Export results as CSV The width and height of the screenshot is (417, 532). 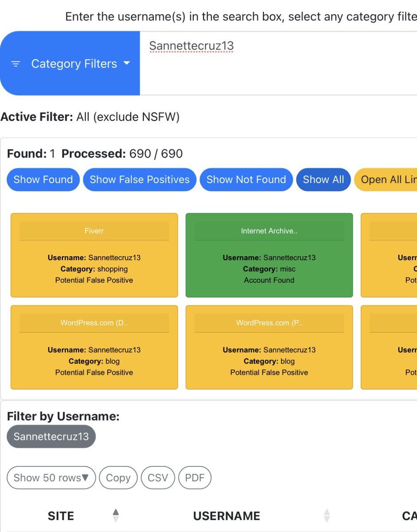pyautogui.click(x=158, y=477)
